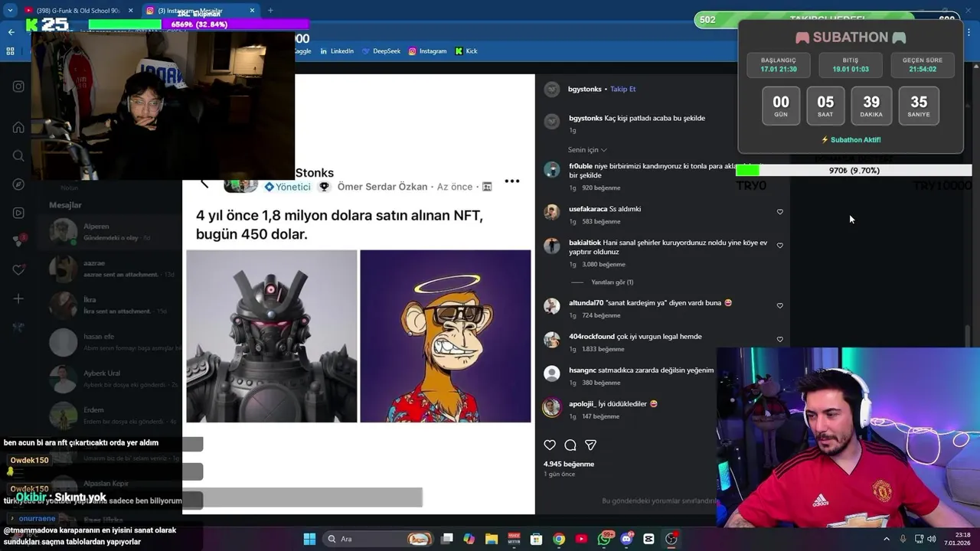The height and width of the screenshot is (551, 980).
Task: Open Instagram search from the sidebar
Action: (x=18, y=156)
